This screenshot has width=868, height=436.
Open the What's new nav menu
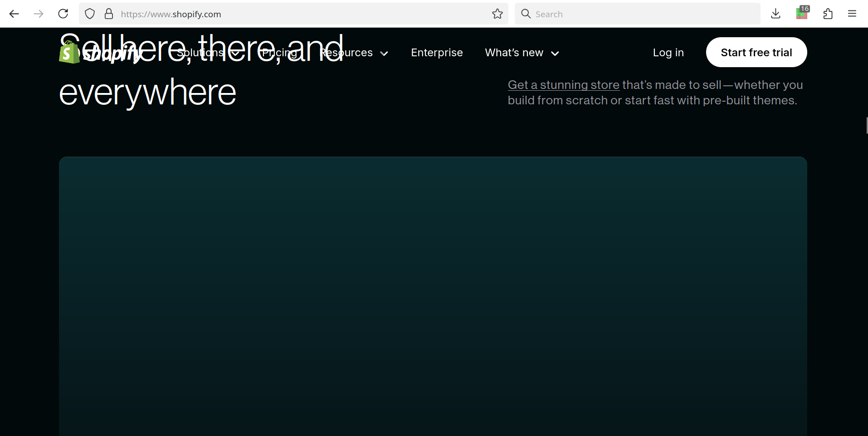click(x=522, y=53)
